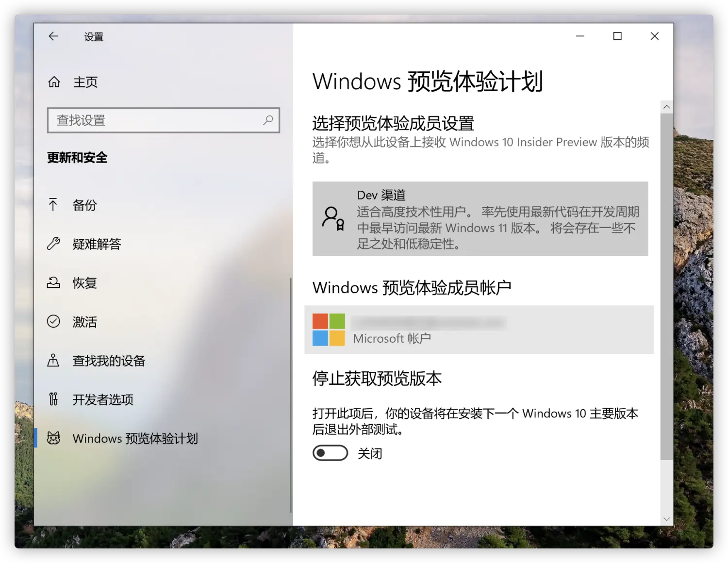Click the right-side vertical scrollbar thumb
Image resolution: width=728 pixels, height=563 pixels.
[667, 286]
